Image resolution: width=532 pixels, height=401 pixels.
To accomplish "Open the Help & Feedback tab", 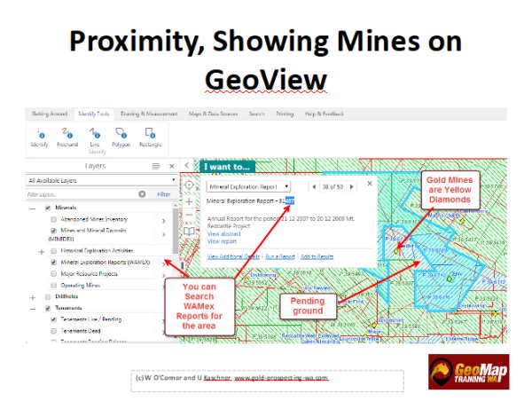I will 324,114.
